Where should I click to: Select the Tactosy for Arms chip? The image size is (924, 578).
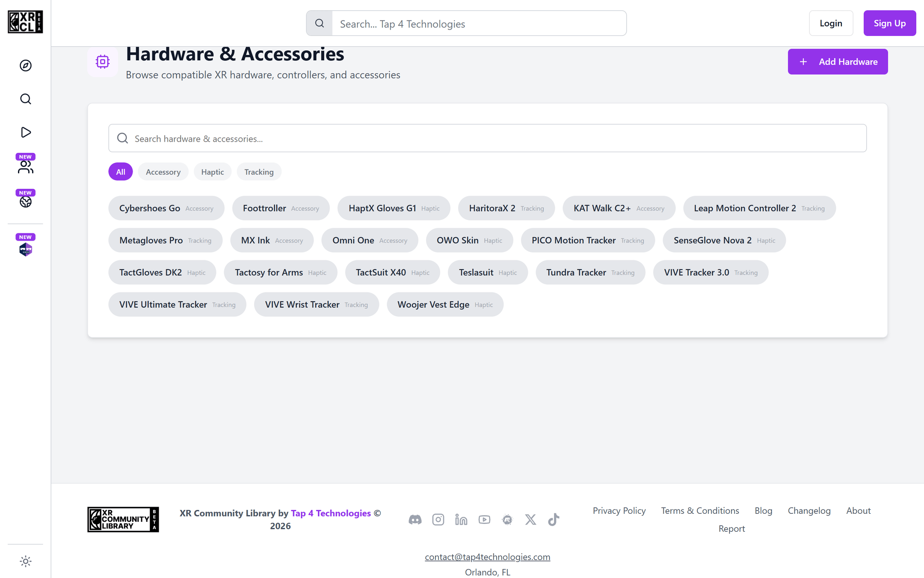pyautogui.click(x=281, y=272)
